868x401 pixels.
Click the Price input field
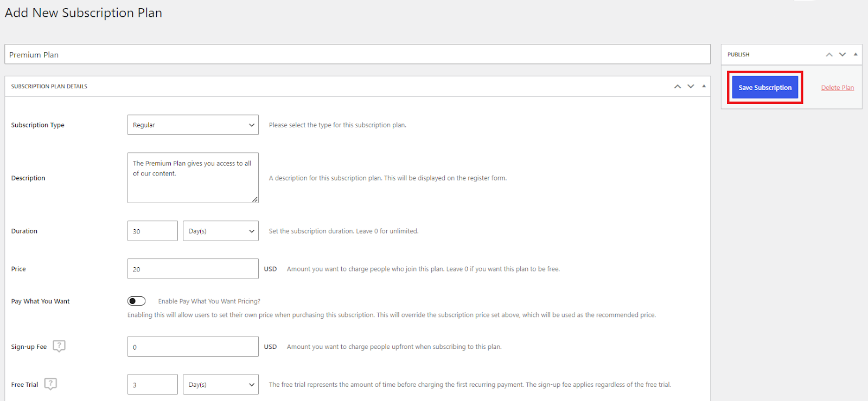coord(193,269)
